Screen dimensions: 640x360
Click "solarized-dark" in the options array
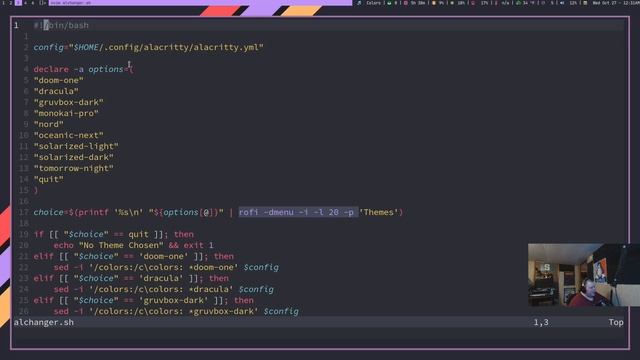point(73,157)
